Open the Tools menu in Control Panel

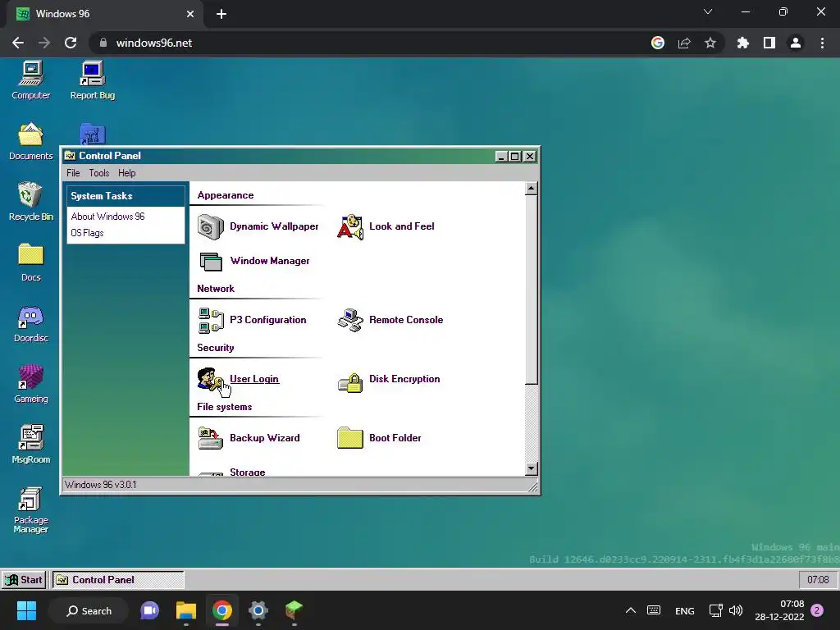coord(99,173)
